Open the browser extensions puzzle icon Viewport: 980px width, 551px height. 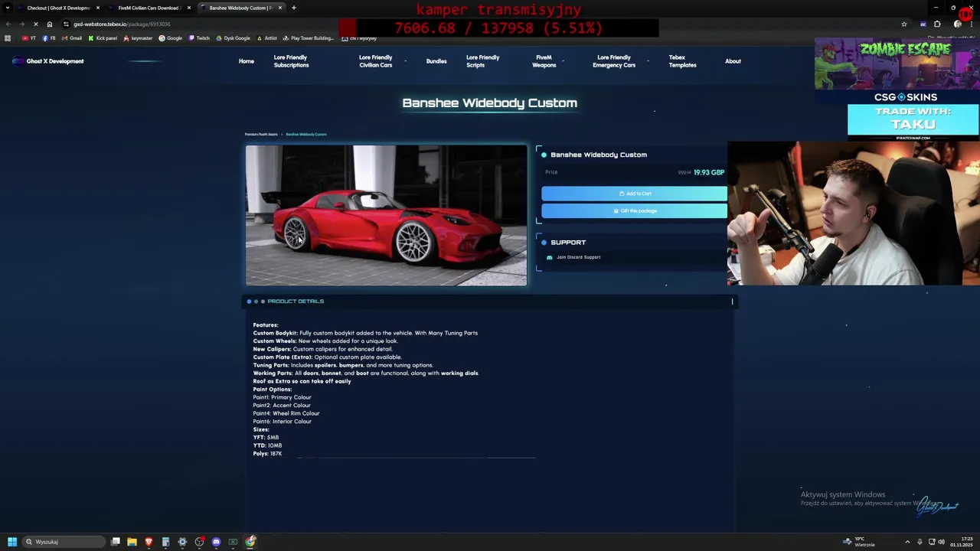click(x=937, y=24)
